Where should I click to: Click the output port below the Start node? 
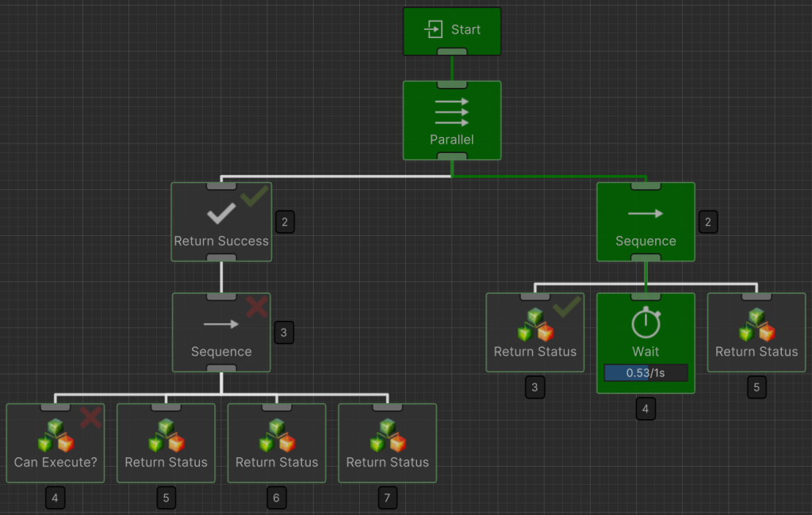click(452, 52)
